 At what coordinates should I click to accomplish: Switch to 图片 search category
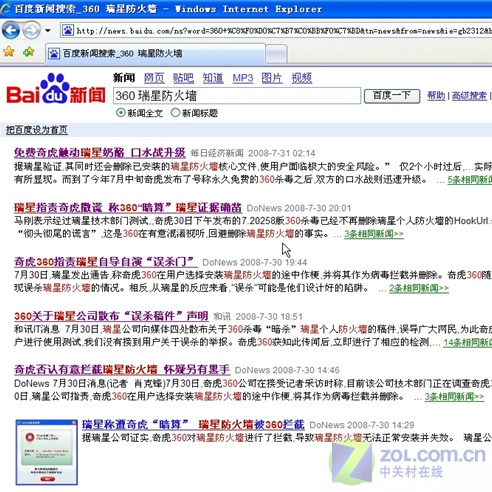click(x=272, y=78)
